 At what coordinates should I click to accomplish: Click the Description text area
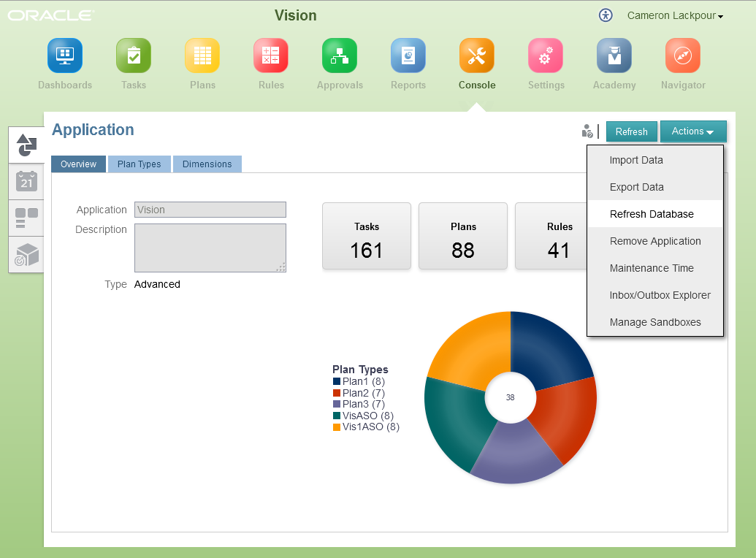[x=210, y=248]
